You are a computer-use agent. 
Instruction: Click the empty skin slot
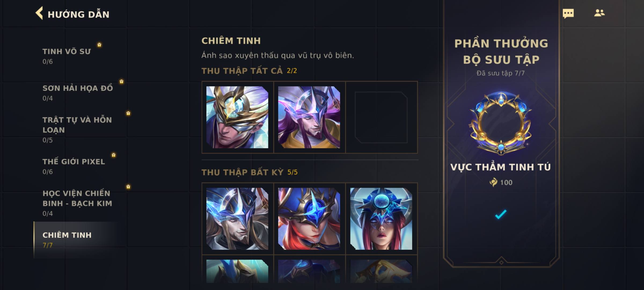(381, 117)
